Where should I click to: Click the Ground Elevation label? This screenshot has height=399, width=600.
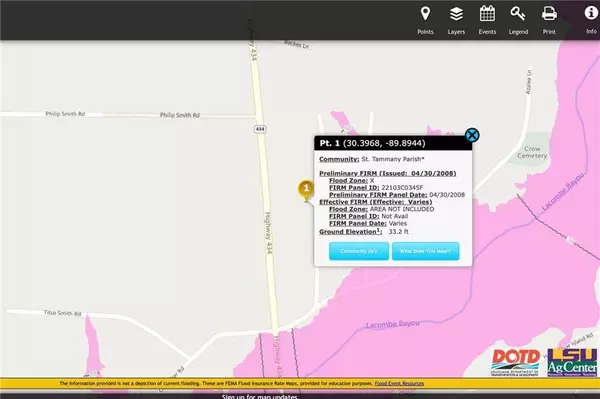coord(351,231)
